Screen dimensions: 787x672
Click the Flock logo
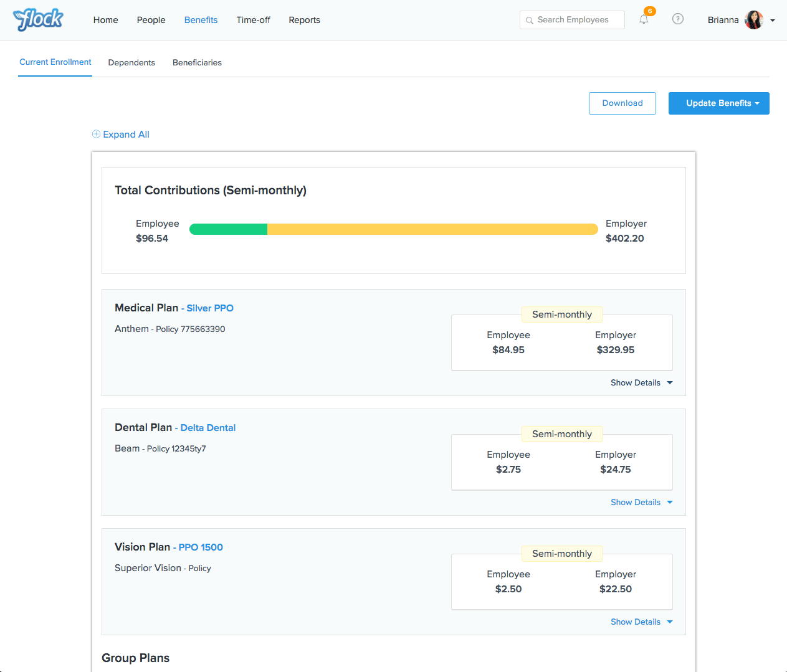tap(38, 19)
